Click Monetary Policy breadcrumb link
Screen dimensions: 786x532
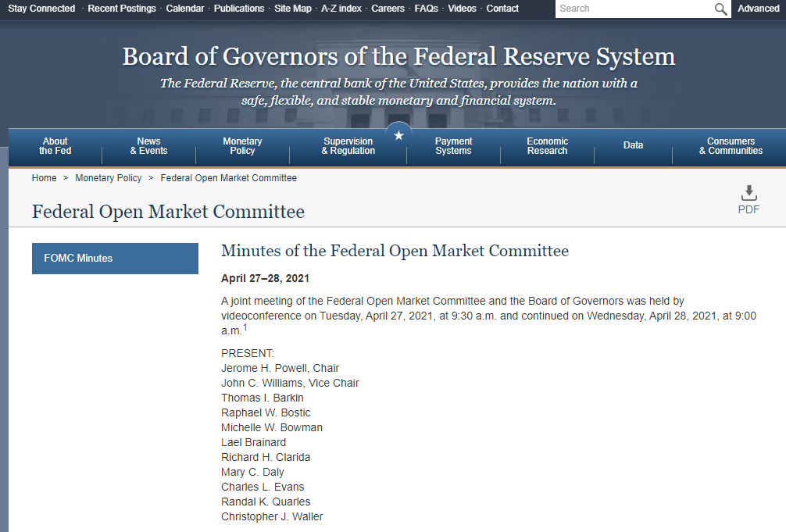click(109, 178)
